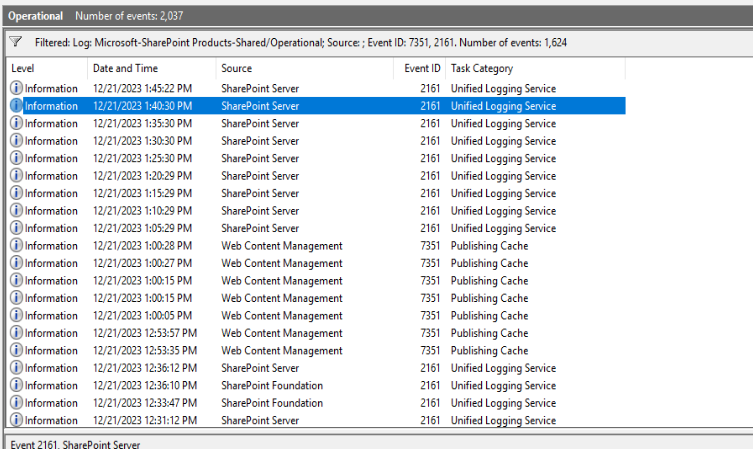Viewport: 753px width, 449px height.
Task: Sort by the Event ID column header
Action: tap(420, 68)
